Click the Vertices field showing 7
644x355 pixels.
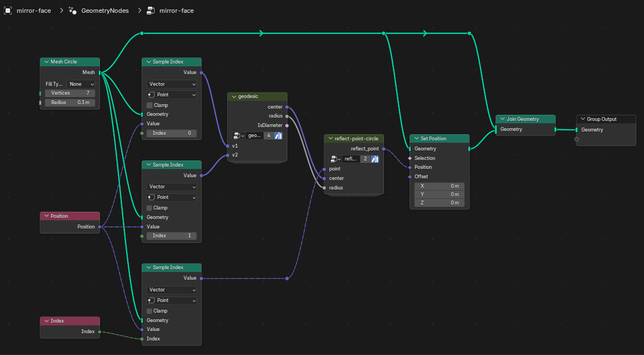70,94
